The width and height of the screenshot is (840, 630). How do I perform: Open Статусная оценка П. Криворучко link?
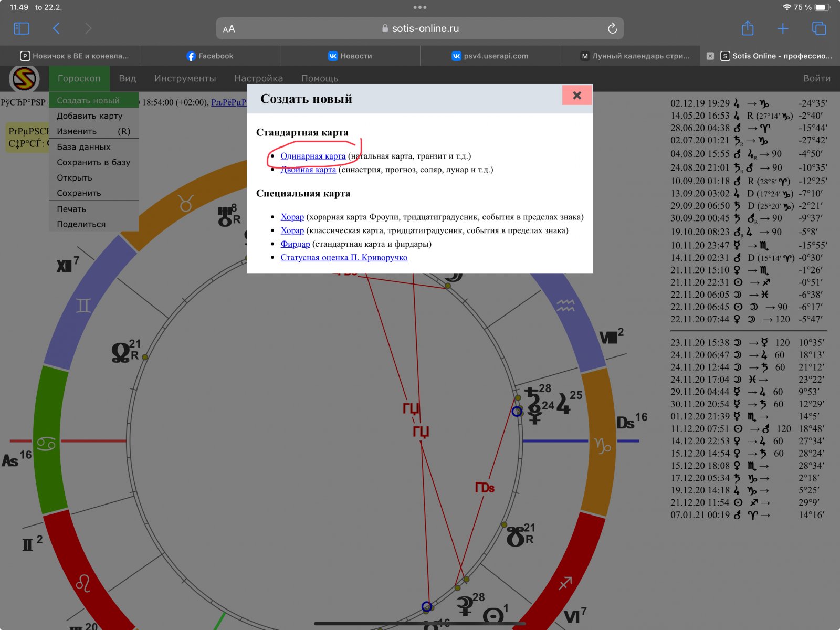click(x=344, y=258)
